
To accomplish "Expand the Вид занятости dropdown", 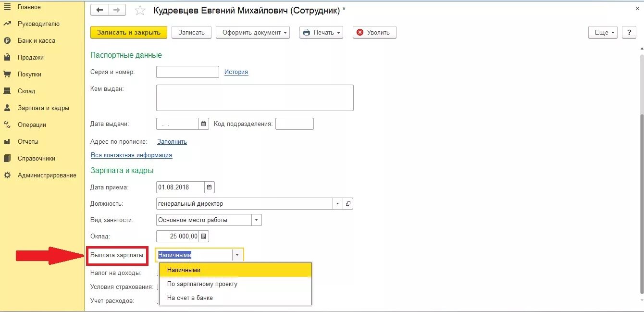I will 257,220.
